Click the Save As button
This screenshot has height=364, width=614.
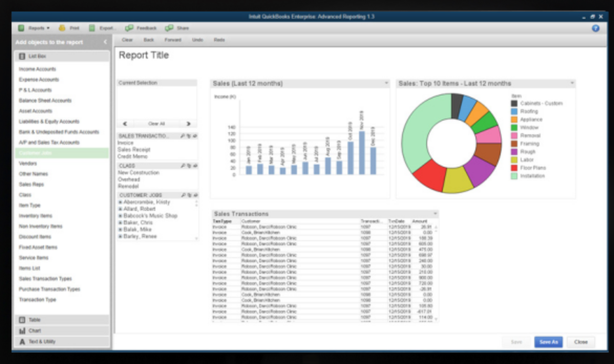pyautogui.click(x=548, y=342)
